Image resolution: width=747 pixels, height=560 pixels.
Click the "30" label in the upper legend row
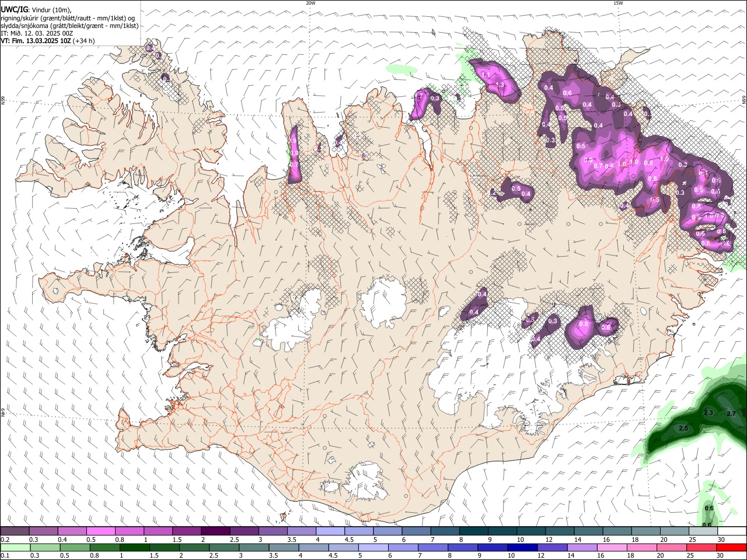pyautogui.click(x=721, y=540)
